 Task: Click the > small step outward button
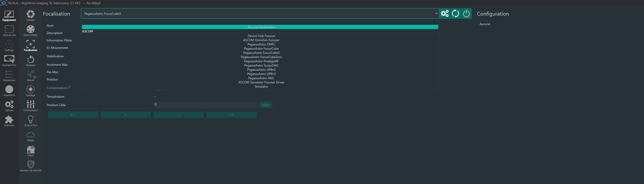[179, 115]
